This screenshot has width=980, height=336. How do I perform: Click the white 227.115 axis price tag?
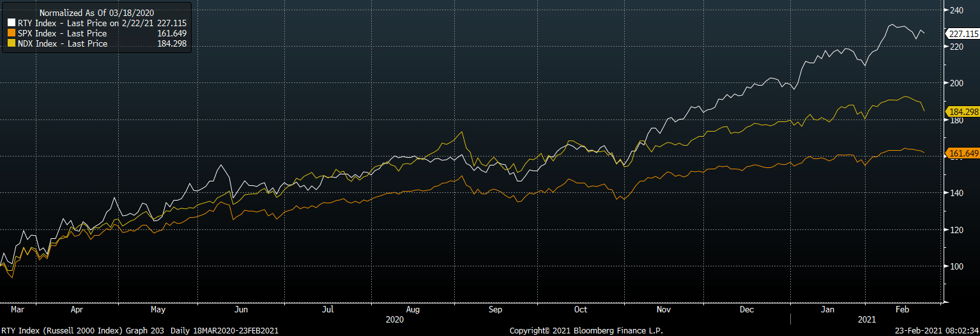pyautogui.click(x=963, y=34)
